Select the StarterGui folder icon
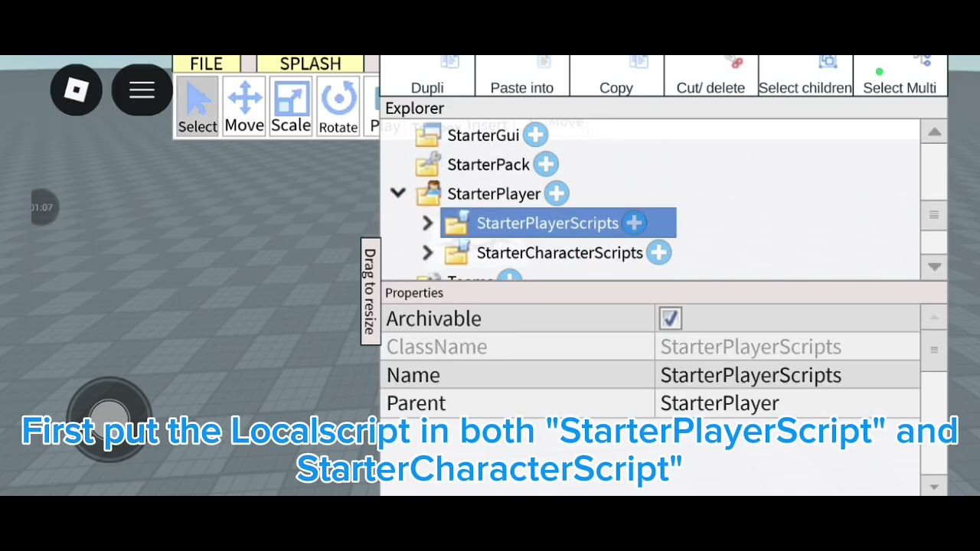Viewport: 980px width, 551px height. (427, 135)
